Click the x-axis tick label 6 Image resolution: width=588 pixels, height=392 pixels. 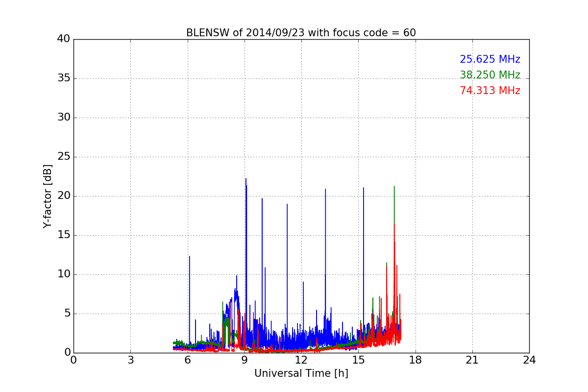pyautogui.click(x=188, y=360)
